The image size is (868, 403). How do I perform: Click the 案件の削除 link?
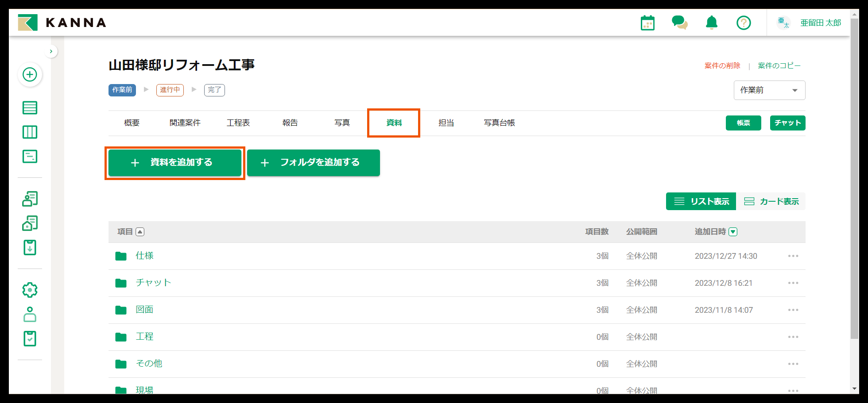[x=722, y=66]
